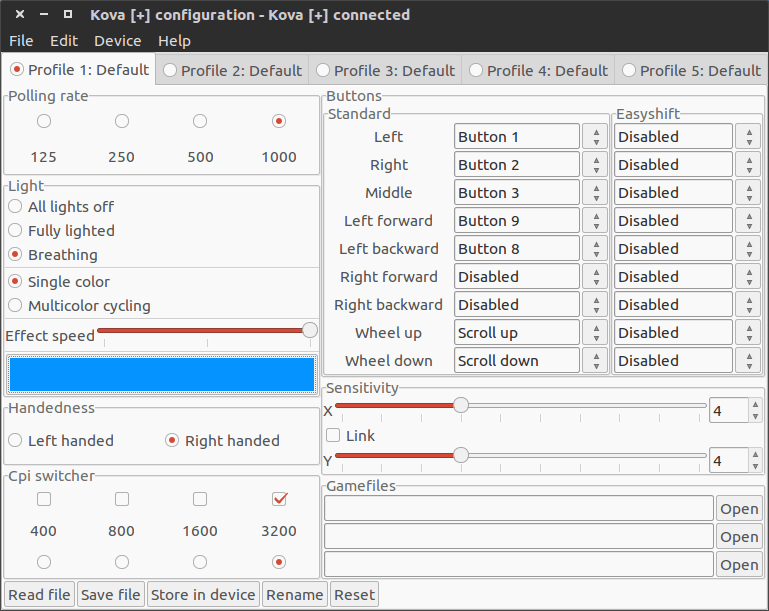Click arrow beside Wheel up Easyshift combo

749,332
